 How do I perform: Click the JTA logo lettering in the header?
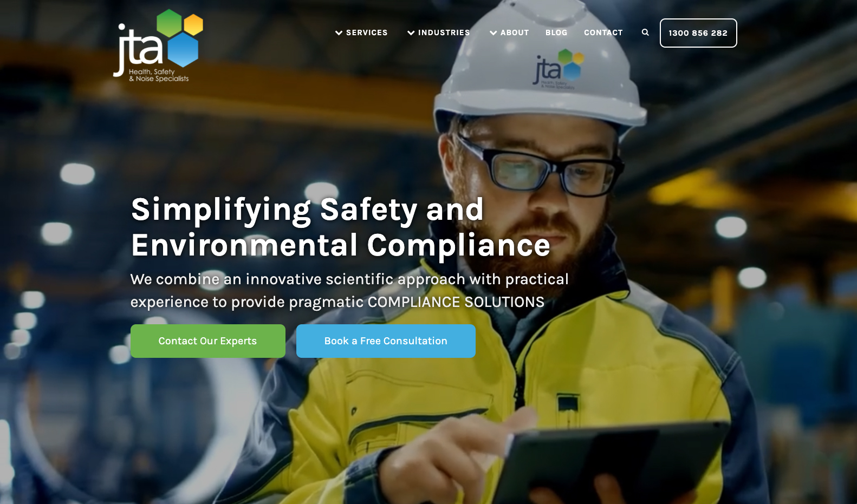(x=138, y=49)
